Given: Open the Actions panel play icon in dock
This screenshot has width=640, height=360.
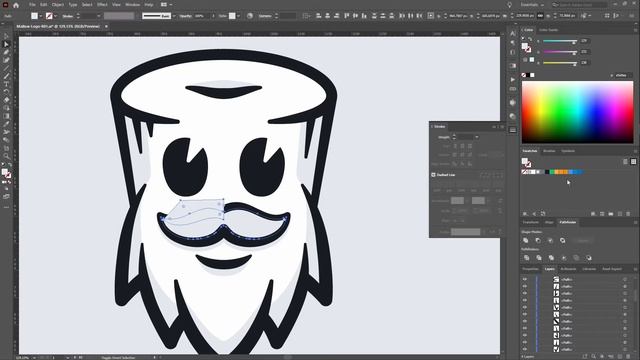Looking at the screenshot, I should (513, 79).
